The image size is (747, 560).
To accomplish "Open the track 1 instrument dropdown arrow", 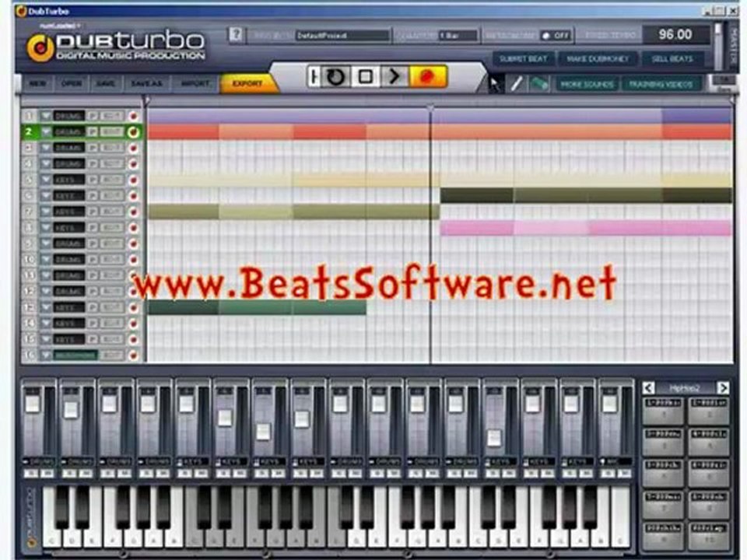I will click(x=46, y=116).
